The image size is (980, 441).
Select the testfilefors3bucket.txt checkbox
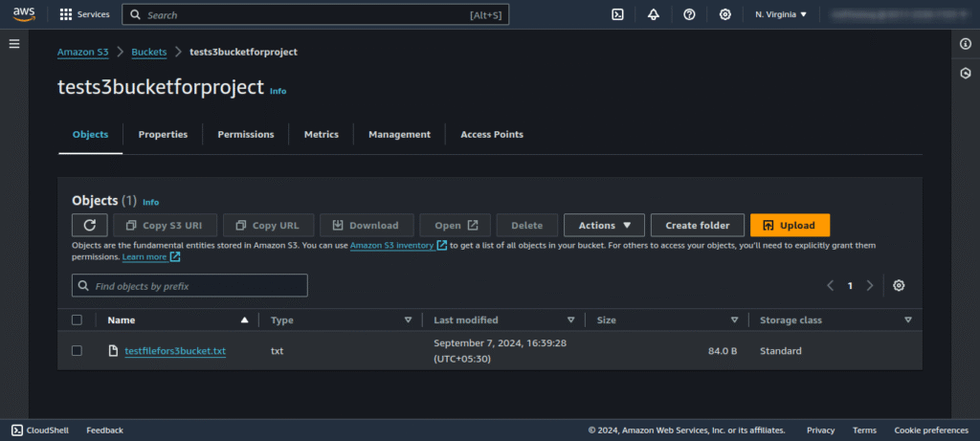tap(78, 351)
